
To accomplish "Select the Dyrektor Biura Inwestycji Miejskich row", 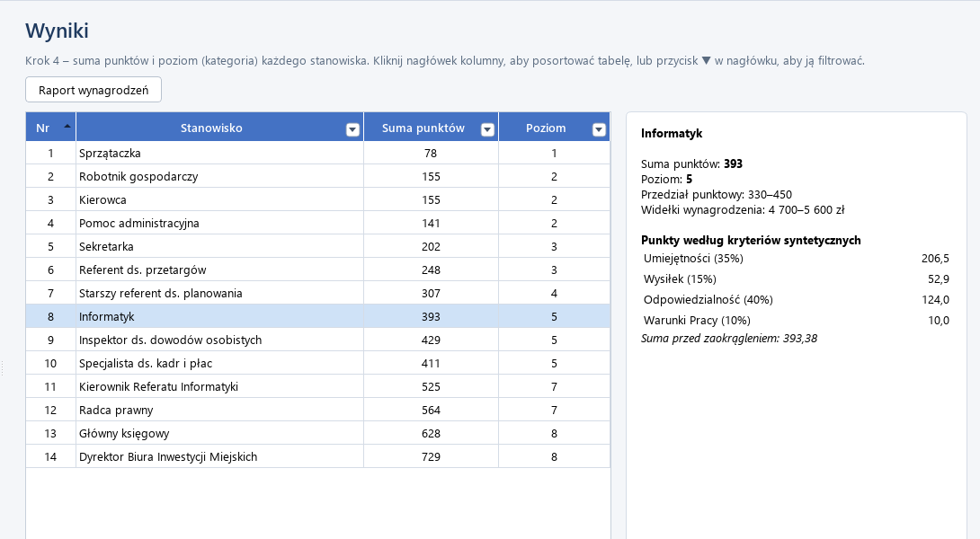I will click(x=317, y=456).
